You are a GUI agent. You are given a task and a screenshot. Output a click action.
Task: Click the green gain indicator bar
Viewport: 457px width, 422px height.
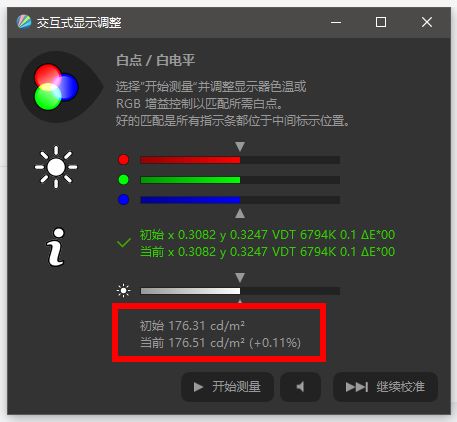pos(240,180)
